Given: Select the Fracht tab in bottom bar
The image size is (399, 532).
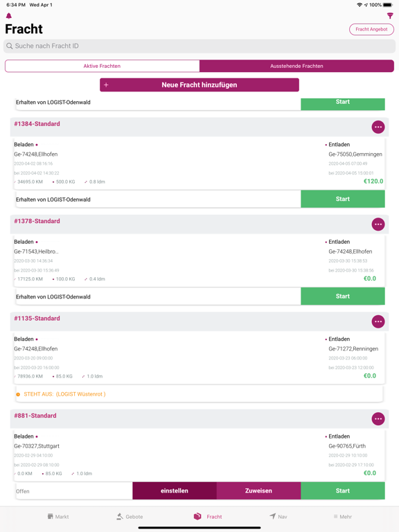Looking at the screenshot, I should tap(208, 516).
